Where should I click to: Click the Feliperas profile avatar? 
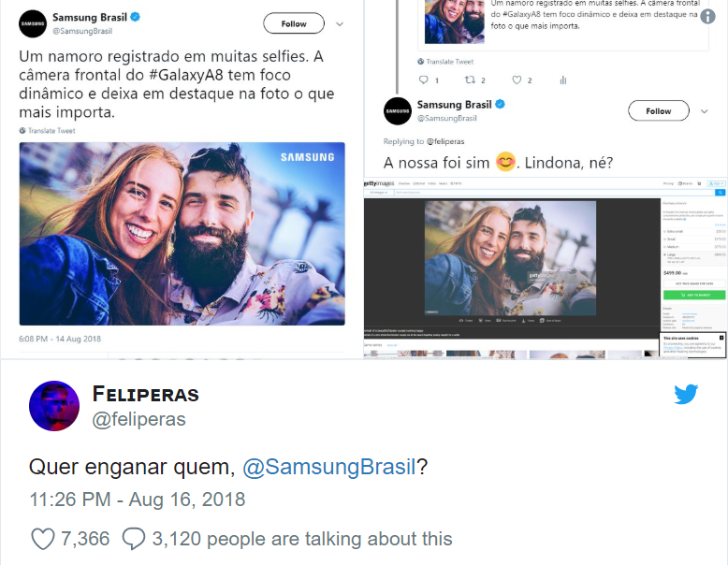[x=54, y=406]
